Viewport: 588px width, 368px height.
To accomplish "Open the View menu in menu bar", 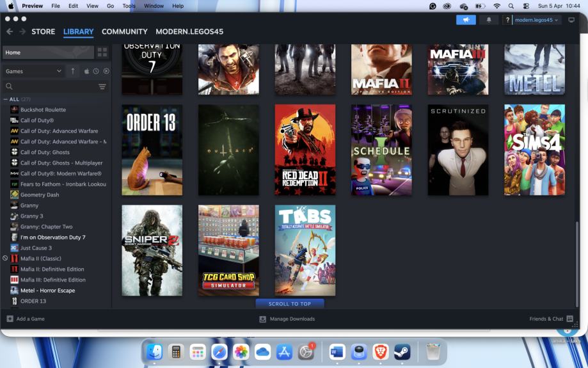I will (x=92, y=6).
